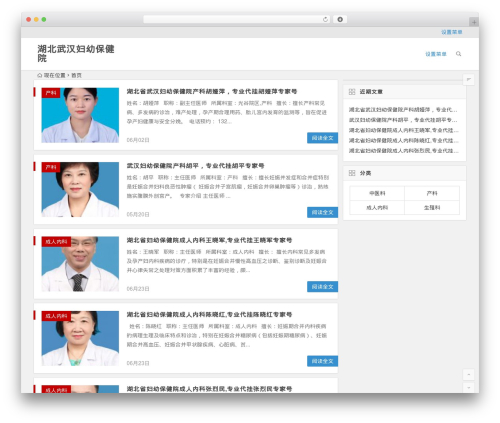Click the 产科 tag on 胡娅萍 photo
Screen dimensions: 500x423
coord(51,93)
